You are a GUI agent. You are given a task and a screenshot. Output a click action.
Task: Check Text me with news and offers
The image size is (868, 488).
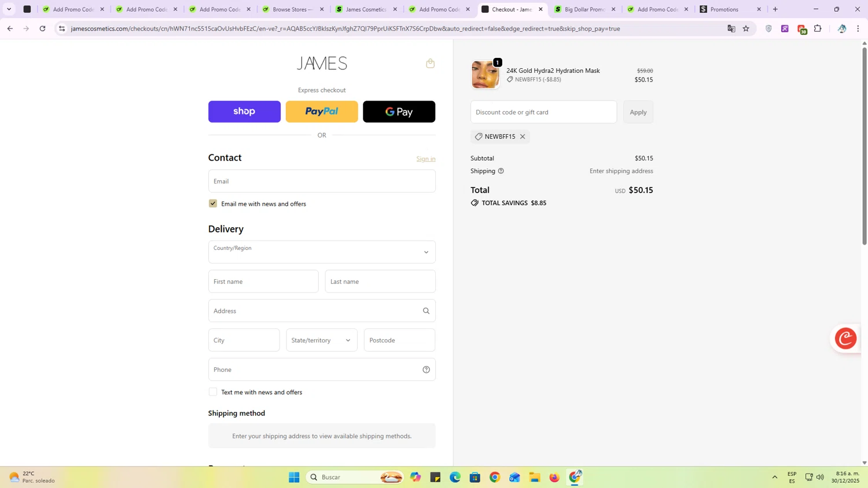[213, 392]
